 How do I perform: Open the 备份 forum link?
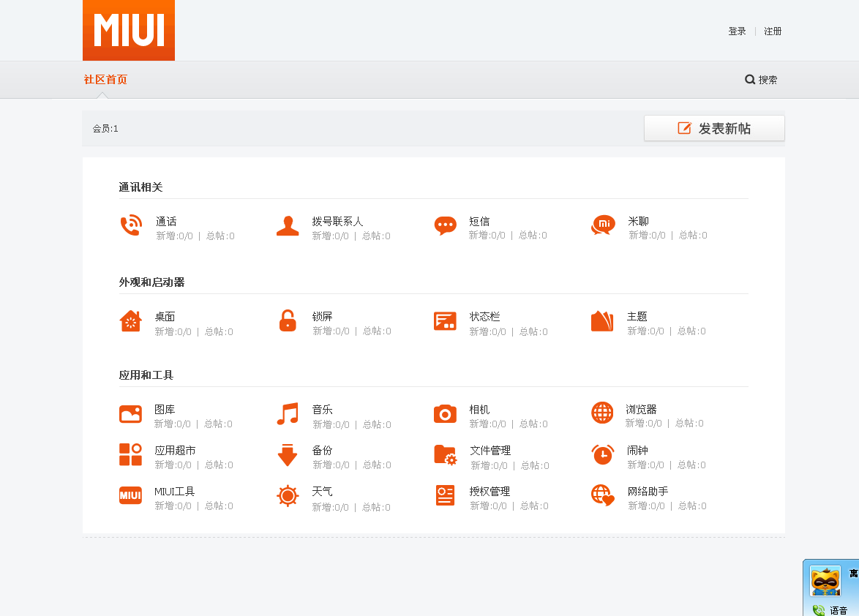pos(322,450)
